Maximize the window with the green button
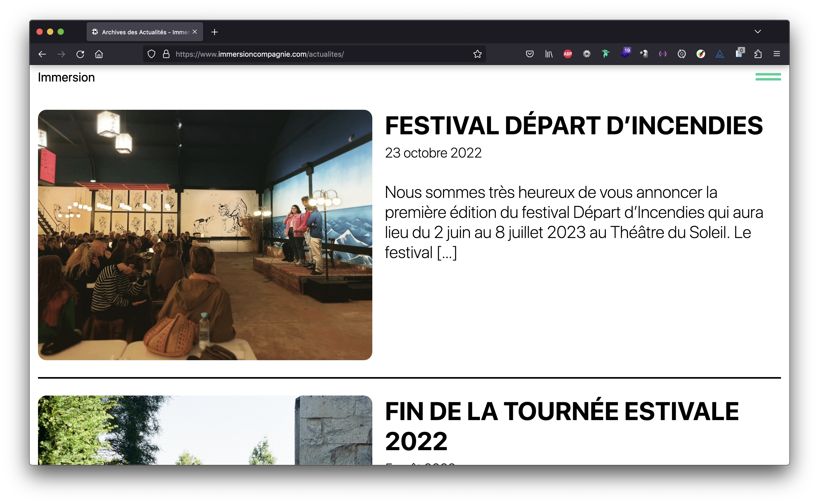The height and width of the screenshot is (504, 819). click(61, 32)
